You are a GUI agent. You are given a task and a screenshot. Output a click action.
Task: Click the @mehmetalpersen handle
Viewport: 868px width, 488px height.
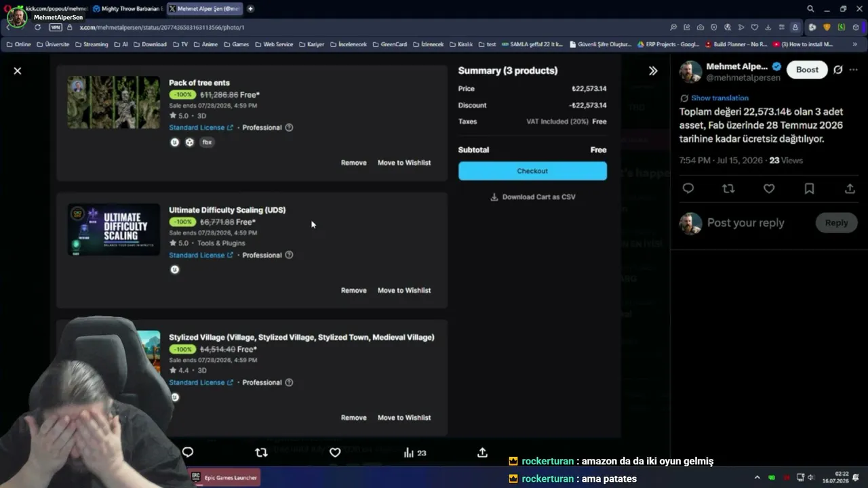coord(743,78)
